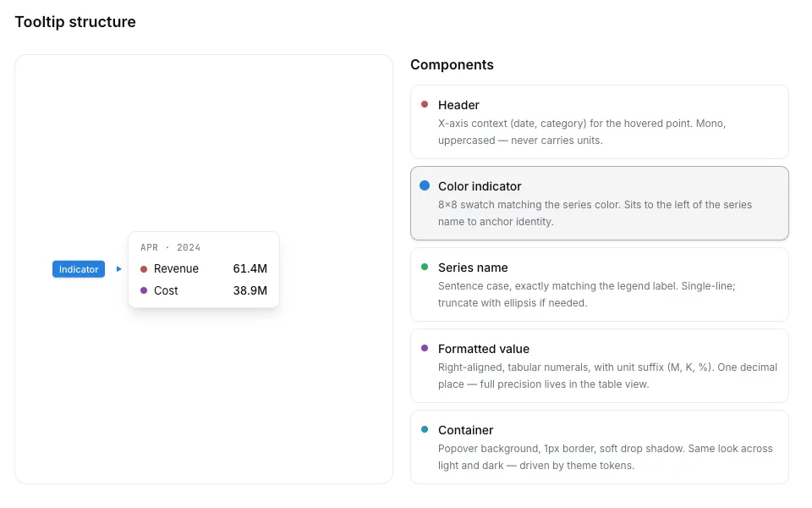Click the APR · 2024 tooltip header
The image size is (812, 508).
tap(170, 248)
